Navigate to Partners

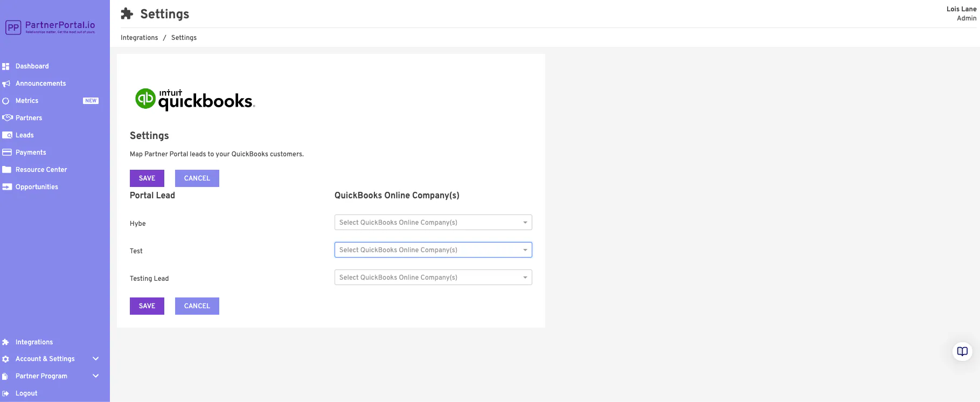(x=29, y=118)
